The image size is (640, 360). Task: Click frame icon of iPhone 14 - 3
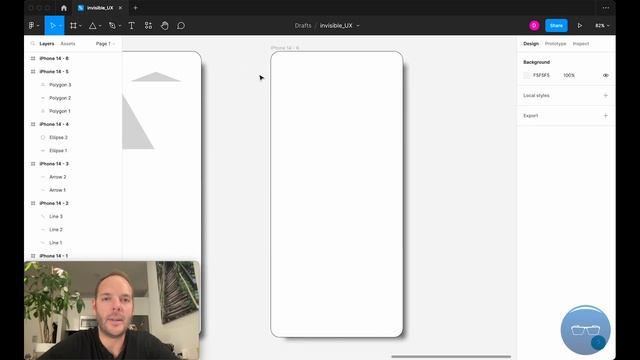coord(33,164)
